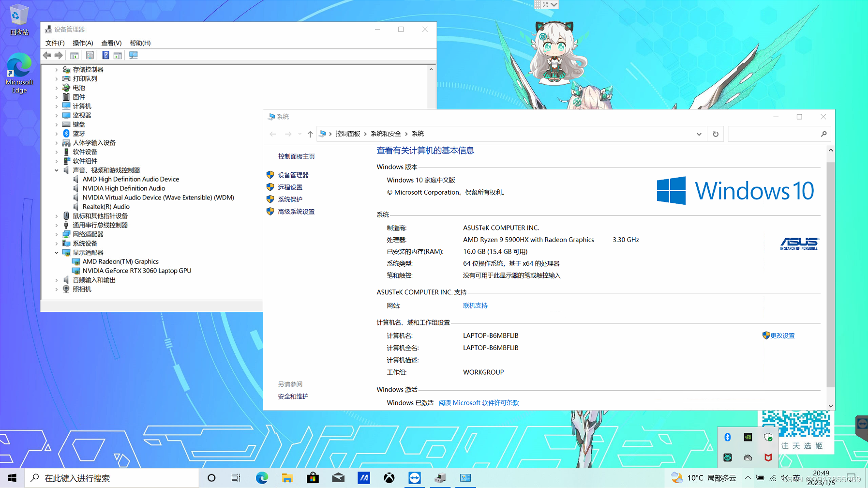868x488 pixels.
Task: Open TeamViewer from the taskbar
Action: point(415,478)
